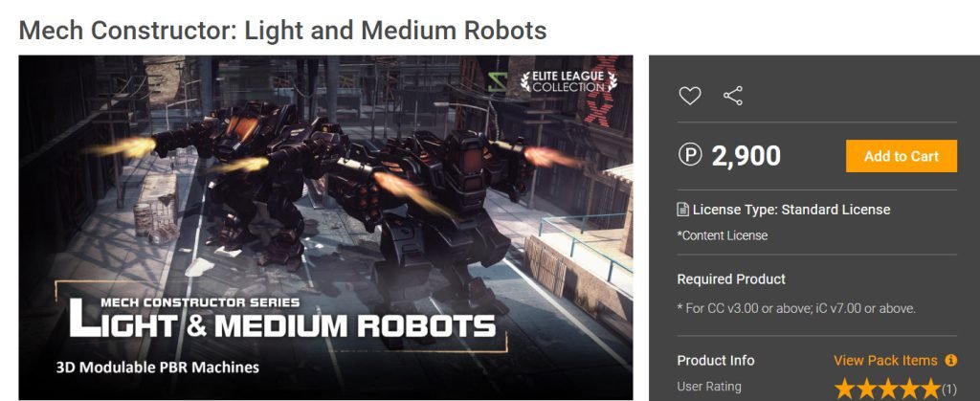Open the mech robots preview image
This screenshot has height=401, width=980.
tap(325, 228)
